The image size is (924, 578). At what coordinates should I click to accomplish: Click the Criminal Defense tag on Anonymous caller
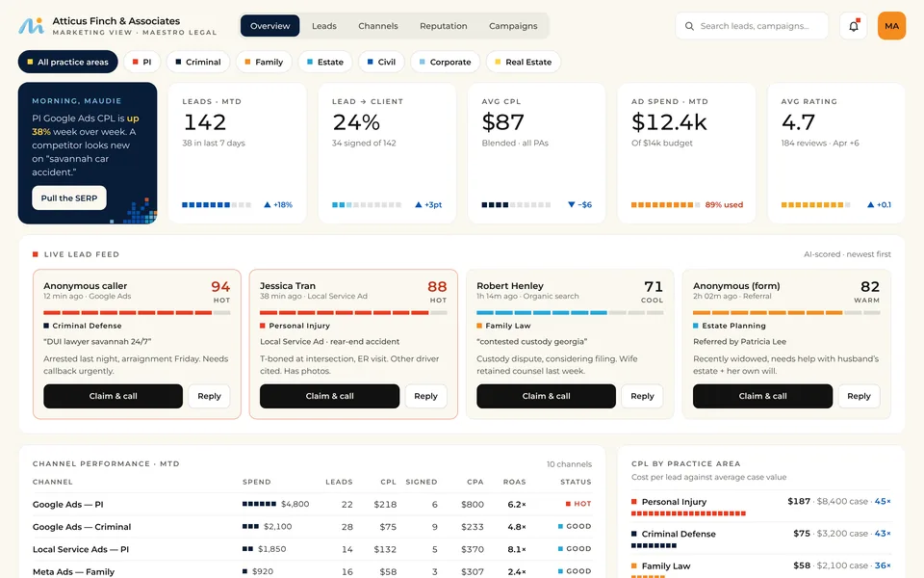83,326
